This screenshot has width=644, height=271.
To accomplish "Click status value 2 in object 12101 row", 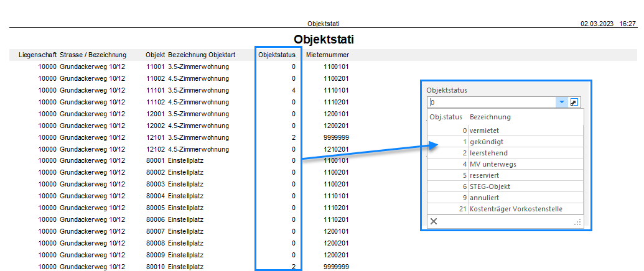I will click(x=294, y=137).
